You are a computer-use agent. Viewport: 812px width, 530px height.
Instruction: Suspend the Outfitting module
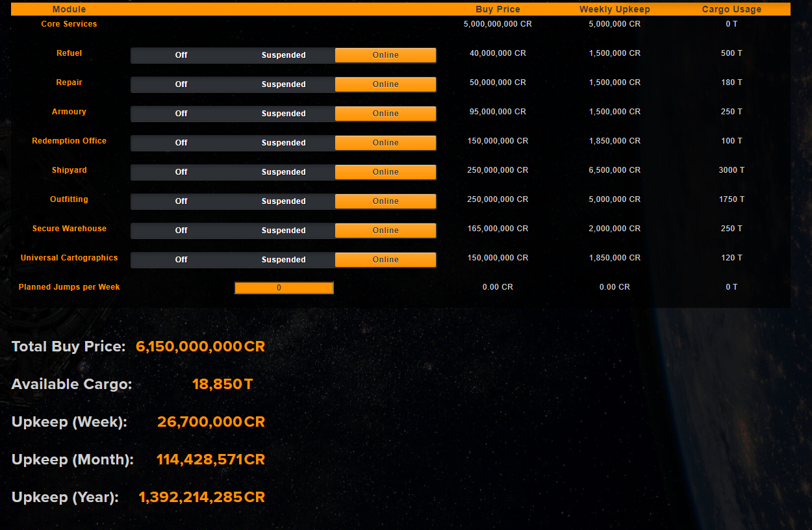[283, 201]
